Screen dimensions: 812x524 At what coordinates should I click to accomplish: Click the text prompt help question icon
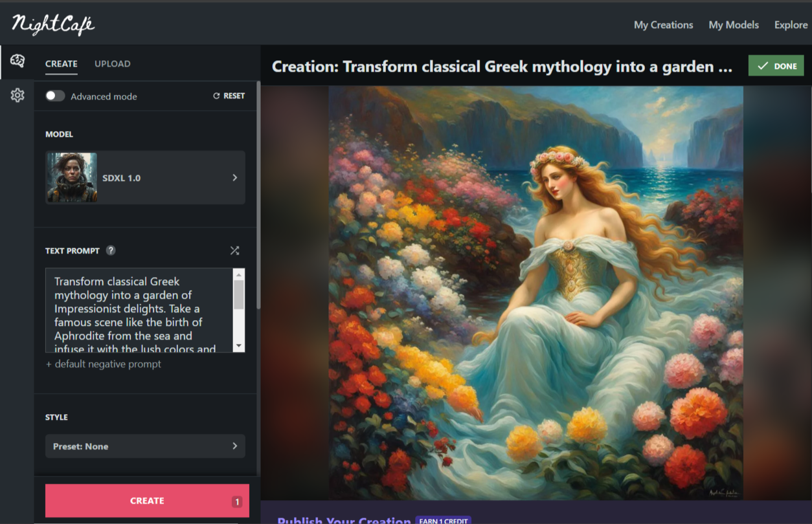pyautogui.click(x=111, y=250)
